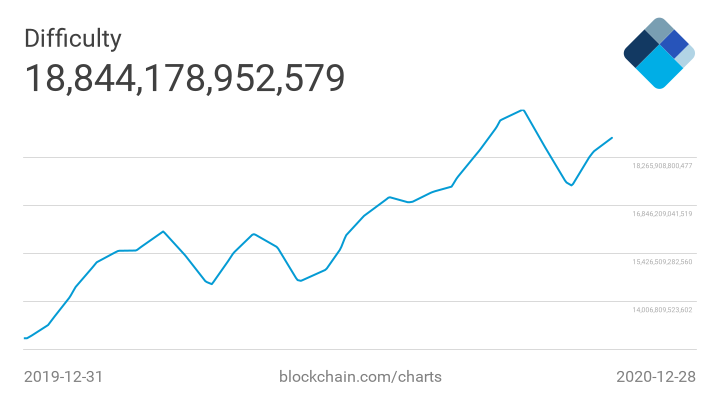Click the Blockchain diamond logo
Screen dimensions: 720x405
click(658, 53)
